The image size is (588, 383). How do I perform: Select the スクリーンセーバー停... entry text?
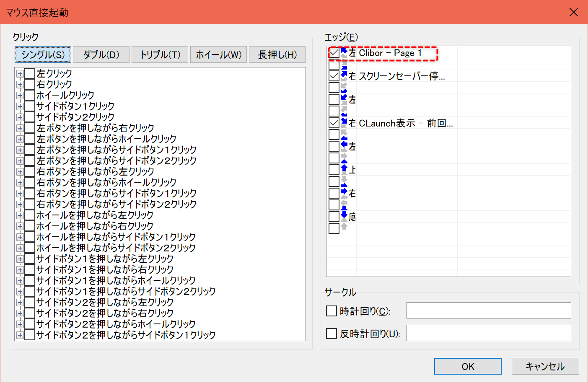(x=402, y=76)
